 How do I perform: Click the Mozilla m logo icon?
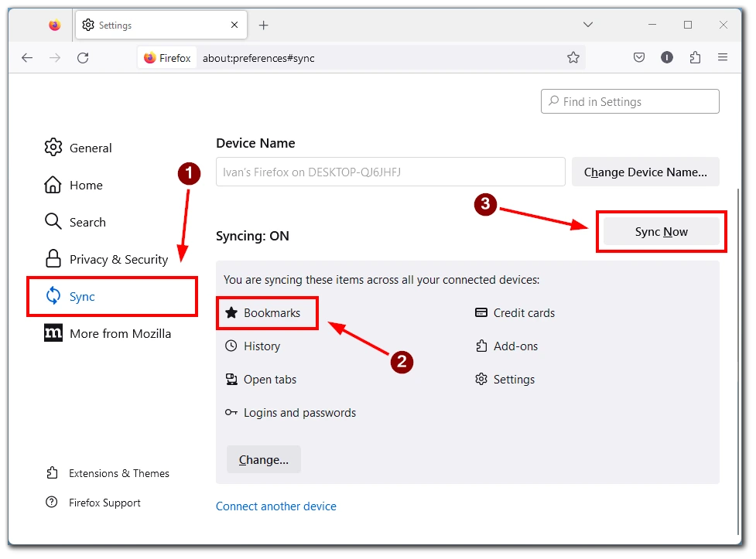pos(53,332)
